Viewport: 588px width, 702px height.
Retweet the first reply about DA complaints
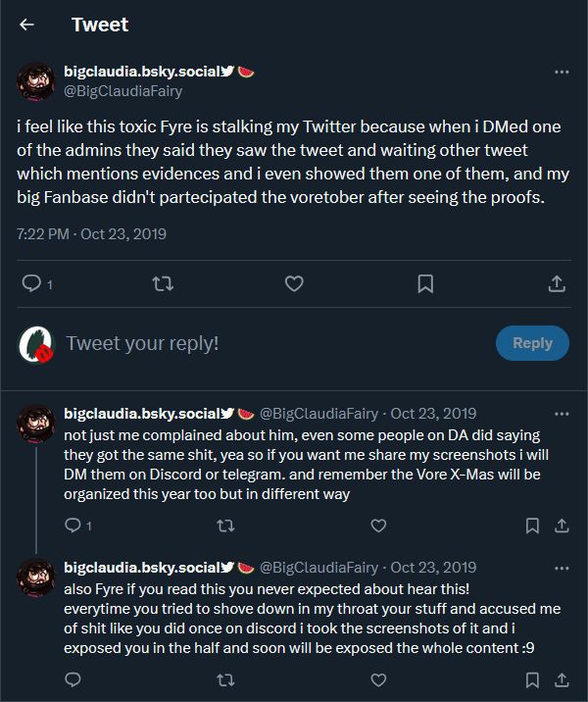point(225,526)
